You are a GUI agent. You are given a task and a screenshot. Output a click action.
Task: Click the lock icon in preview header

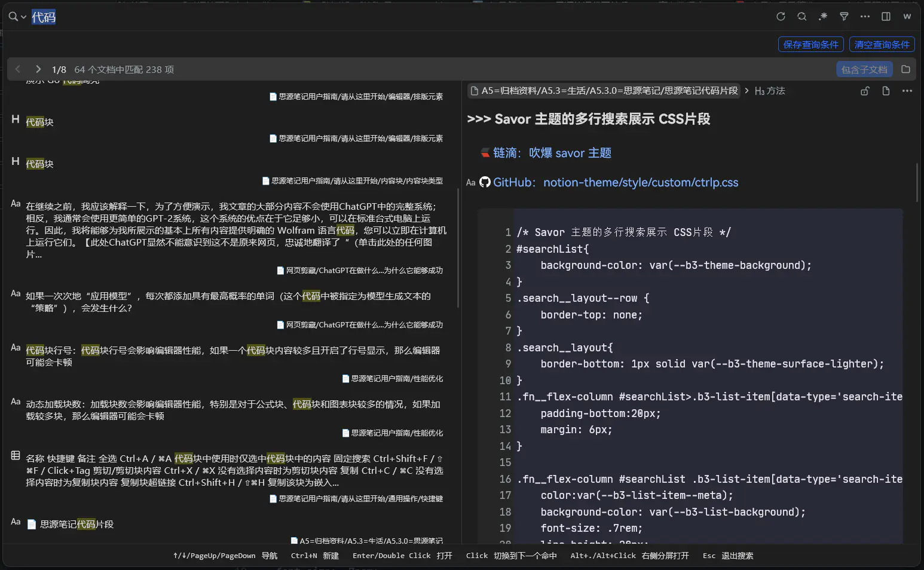click(x=864, y=91)
